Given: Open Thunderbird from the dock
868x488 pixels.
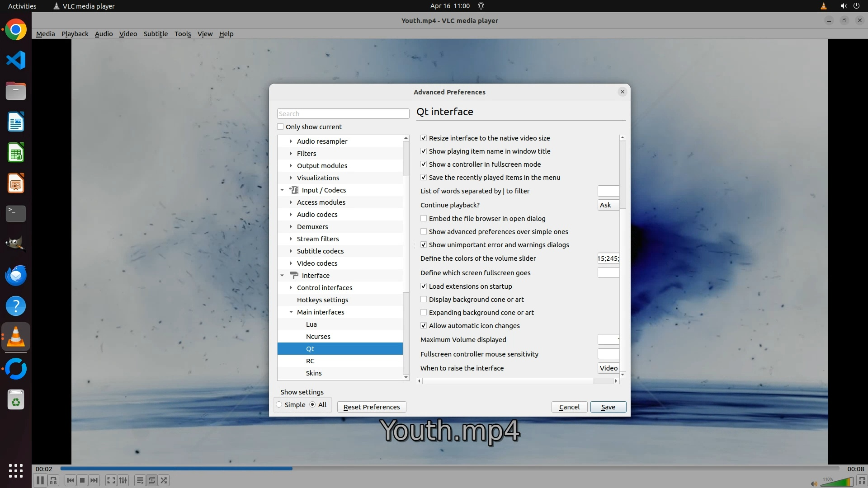Looking at the screenshot, I should point(16,275).
